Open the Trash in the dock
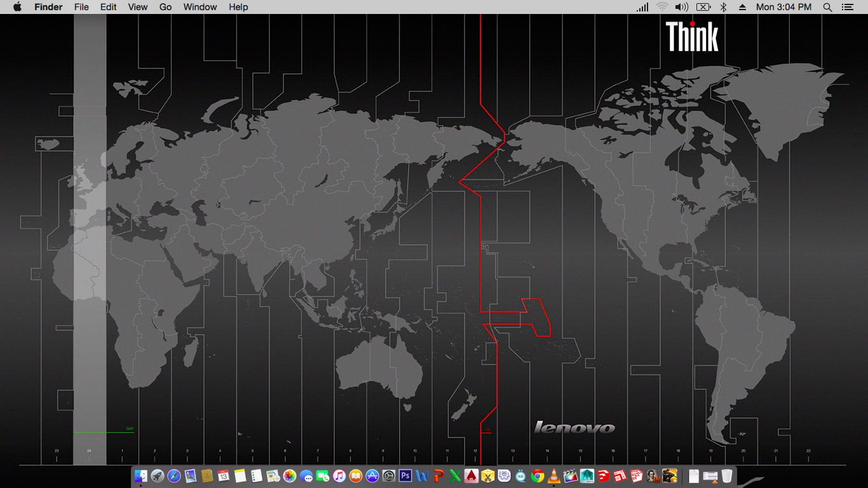 pyautogui.click(x=727, y=476)
